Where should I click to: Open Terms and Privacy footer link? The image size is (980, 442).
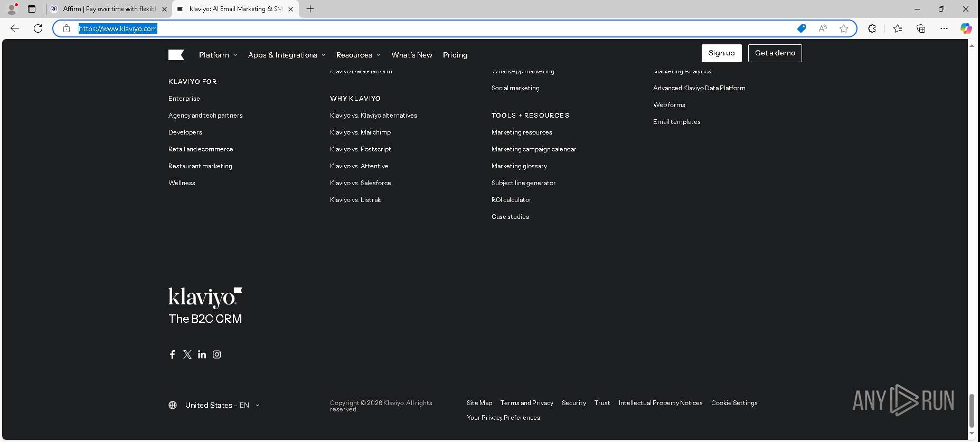tap(527, 403)
